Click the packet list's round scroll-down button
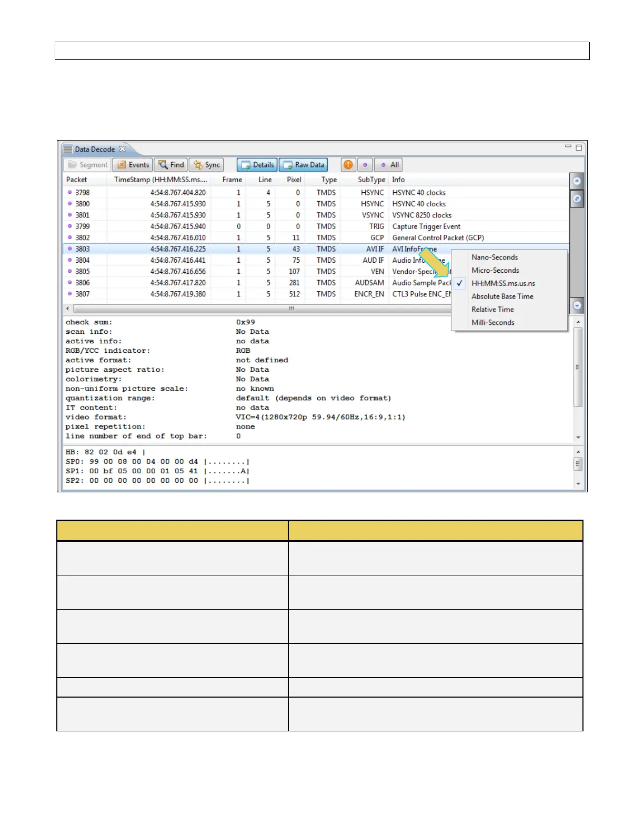This screenshot has height=834, width=644. (x=577, y=305)
